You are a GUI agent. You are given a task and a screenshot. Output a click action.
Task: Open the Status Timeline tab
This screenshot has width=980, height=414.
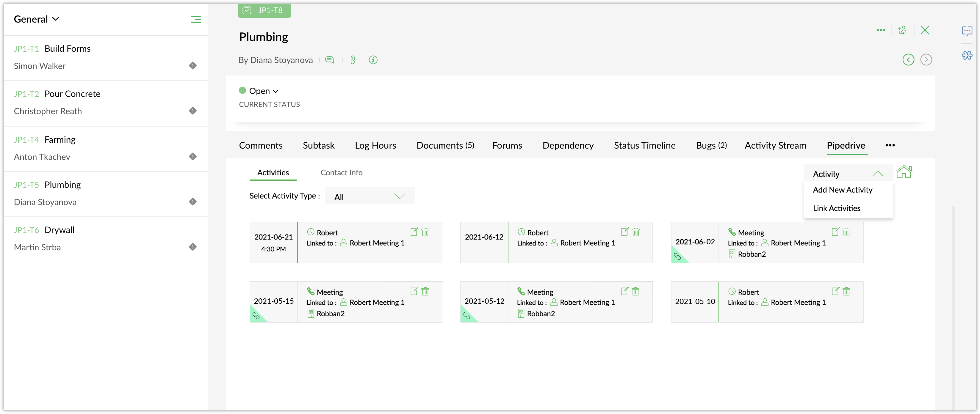[644, 145]
